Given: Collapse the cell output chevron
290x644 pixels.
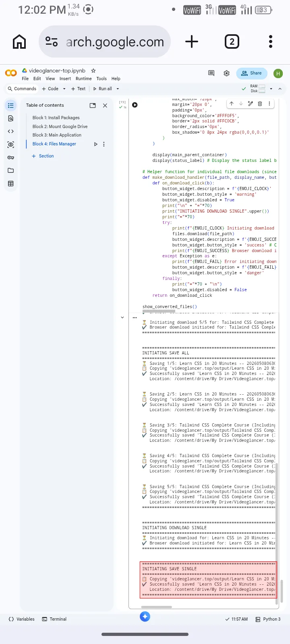Looking at the screenshot, I should 122,317.
